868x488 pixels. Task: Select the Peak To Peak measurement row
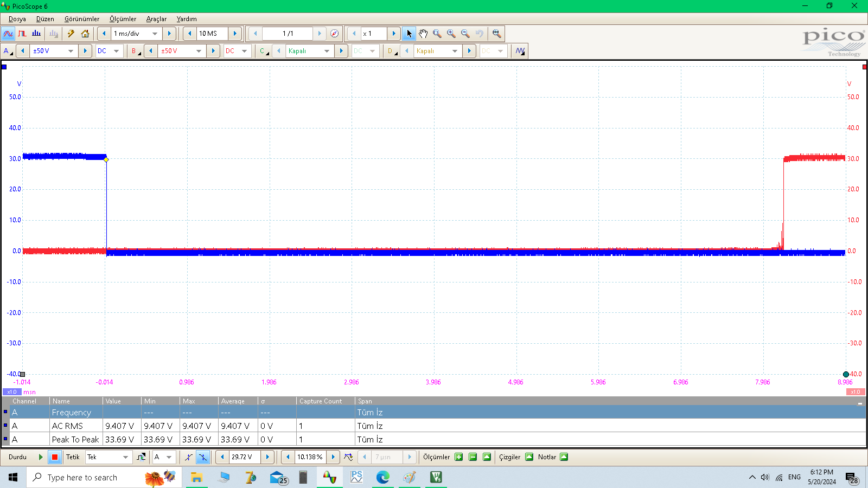(x=434, y=440)
